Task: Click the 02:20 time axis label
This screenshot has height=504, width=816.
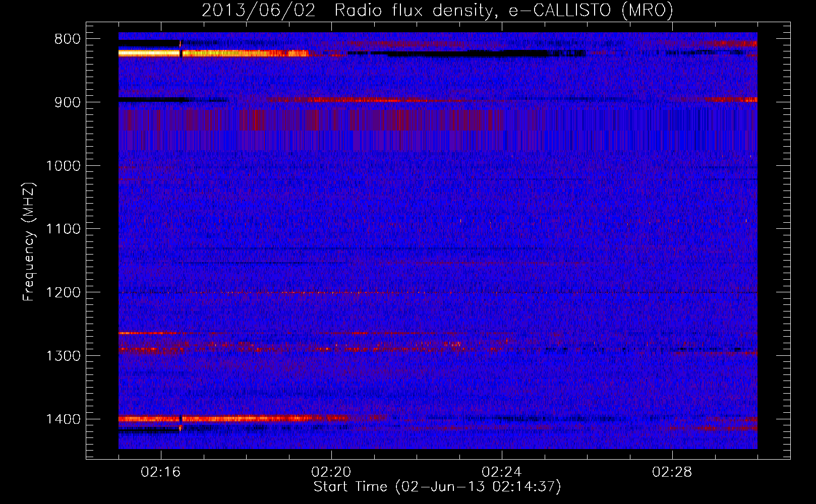Action: [331, 472]
